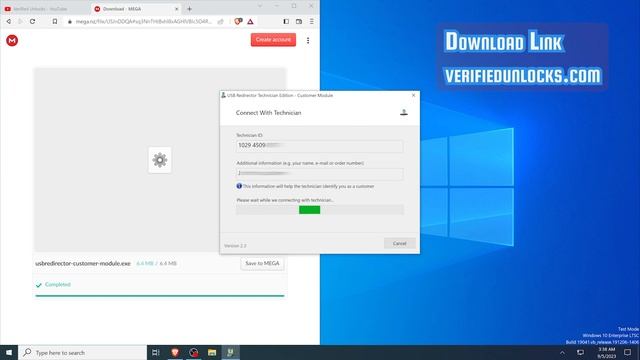This screenshot has height=360, width=640.
Task: Cancel the technician connection
Action: [x=400, y=243]
